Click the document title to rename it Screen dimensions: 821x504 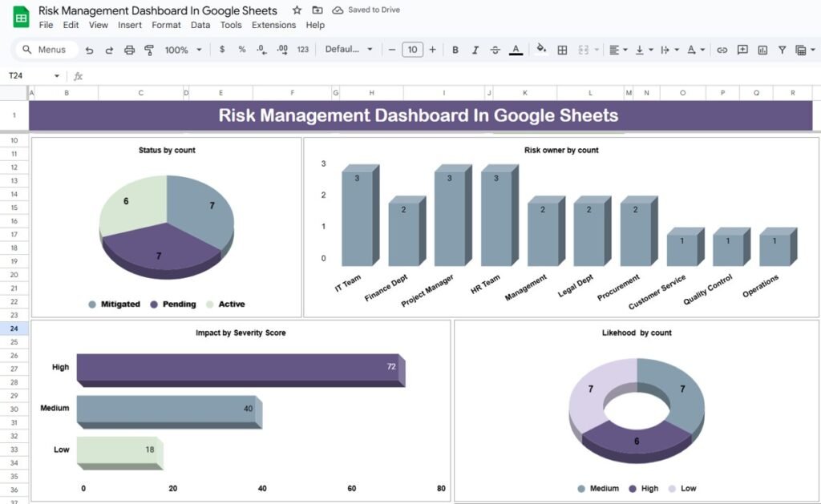(158, 10)
